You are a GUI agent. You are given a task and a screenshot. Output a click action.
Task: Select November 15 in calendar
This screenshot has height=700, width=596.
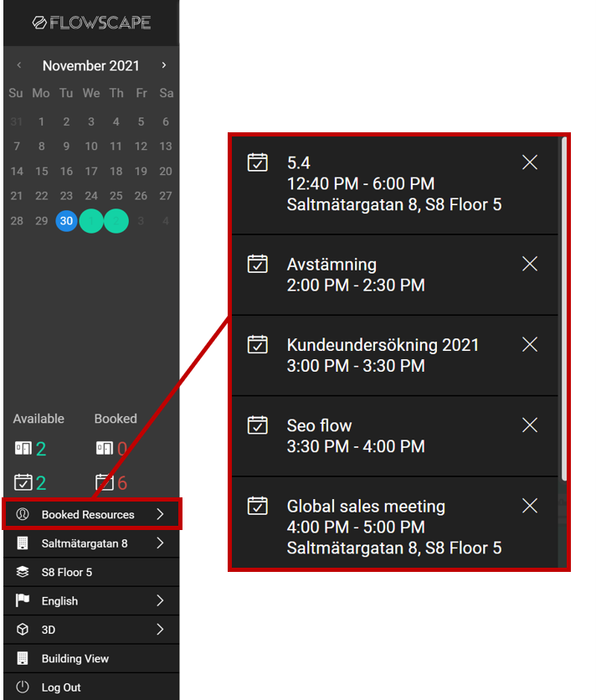coord(42,171)
